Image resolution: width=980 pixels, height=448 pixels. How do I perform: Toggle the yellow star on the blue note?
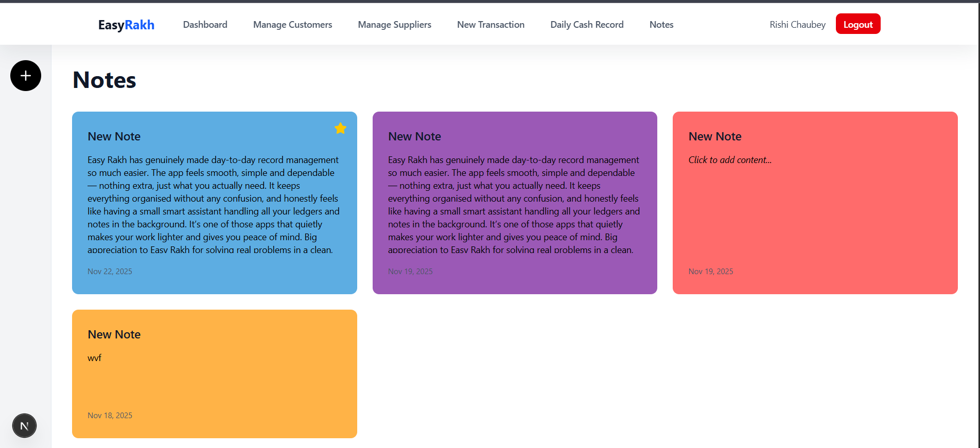(x=340, y=128)
